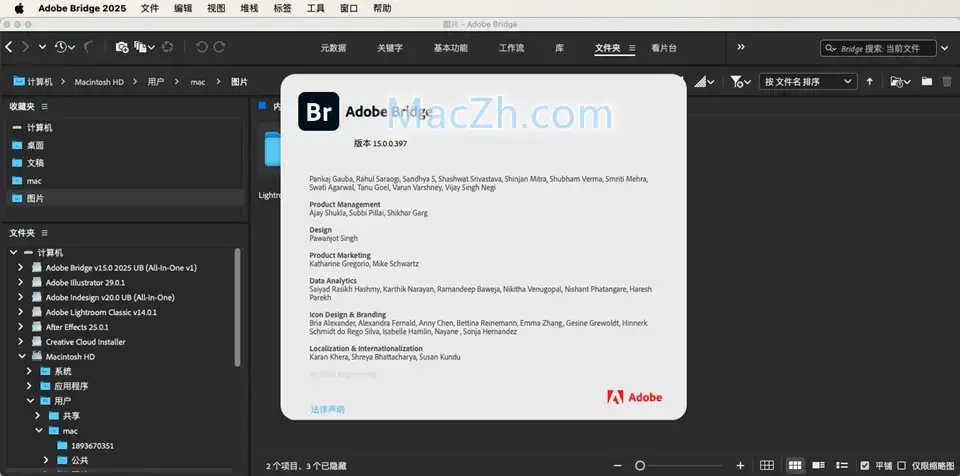Toggle ascending sort order arrow
This screenshot has height=476, width=960.
(869, 81)
